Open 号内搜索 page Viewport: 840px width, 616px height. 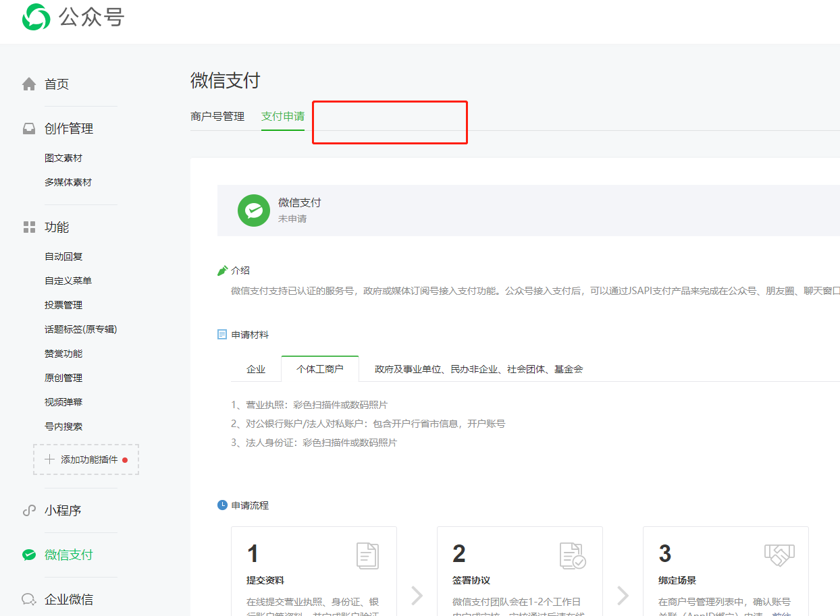63,426
